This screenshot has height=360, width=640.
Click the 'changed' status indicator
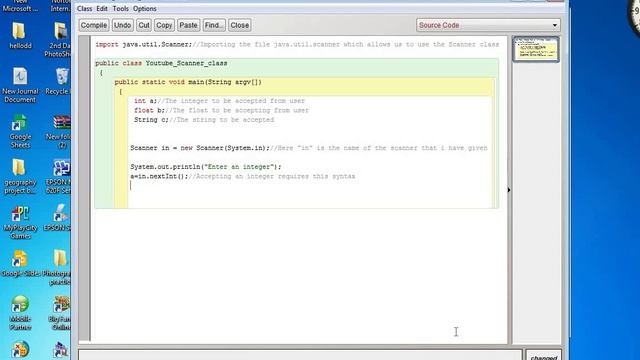[x=544, y=356]
